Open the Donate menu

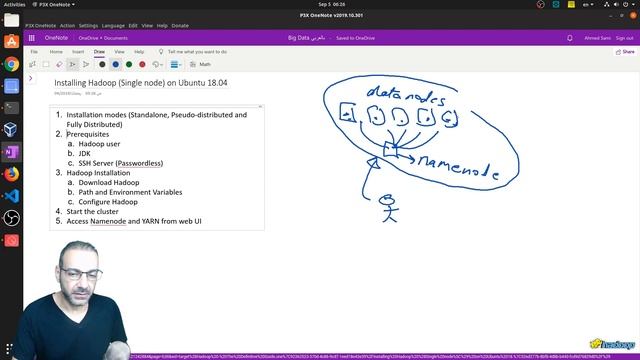(180, 26)
